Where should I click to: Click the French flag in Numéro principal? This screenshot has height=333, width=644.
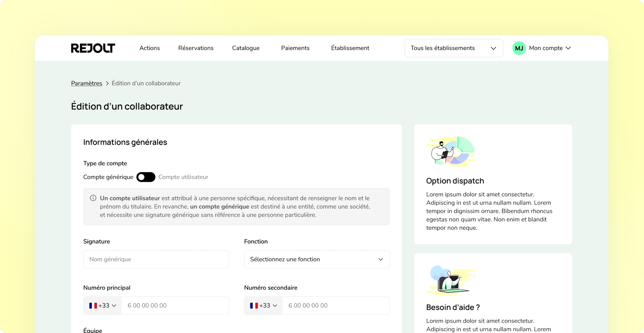[x=93, y=306]
